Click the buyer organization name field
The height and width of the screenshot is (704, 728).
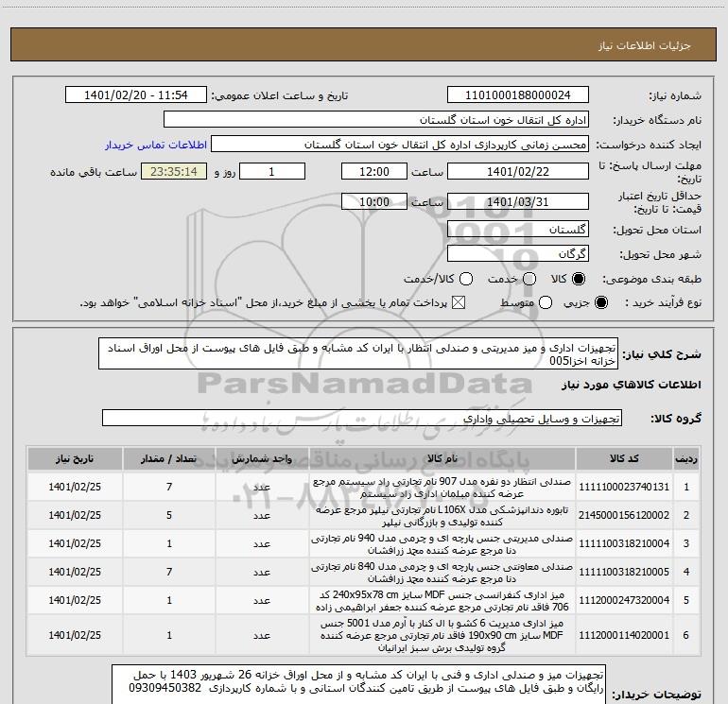[x=376, y=120]
